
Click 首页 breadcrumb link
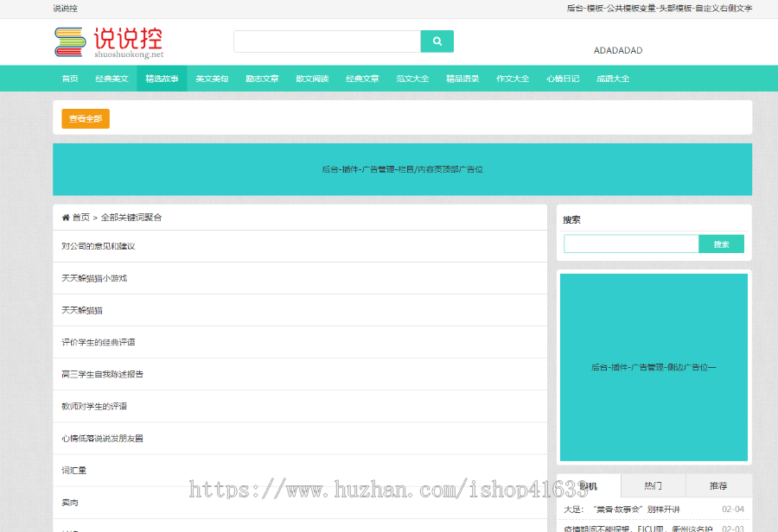81,217
